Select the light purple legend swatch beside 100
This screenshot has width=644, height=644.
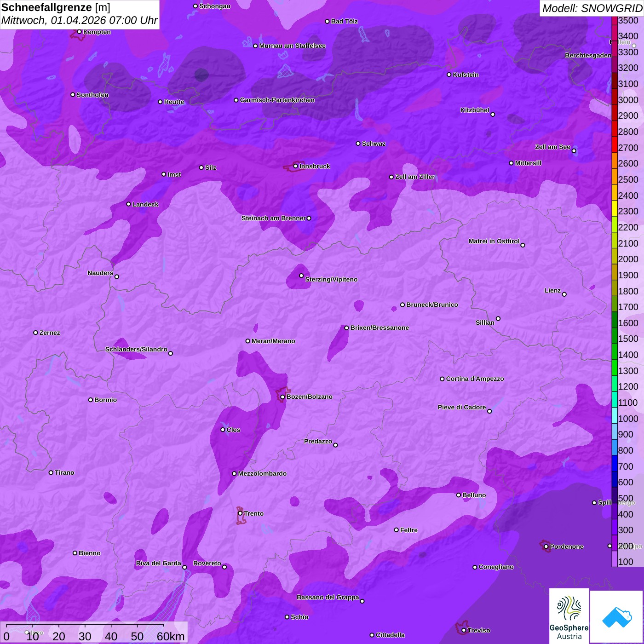[614, 559]
